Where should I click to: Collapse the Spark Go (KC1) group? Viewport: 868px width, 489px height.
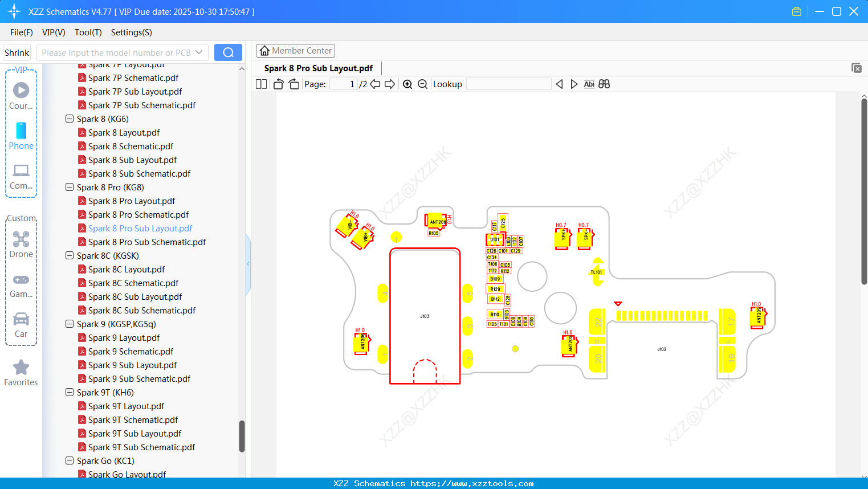coord(69,461)
